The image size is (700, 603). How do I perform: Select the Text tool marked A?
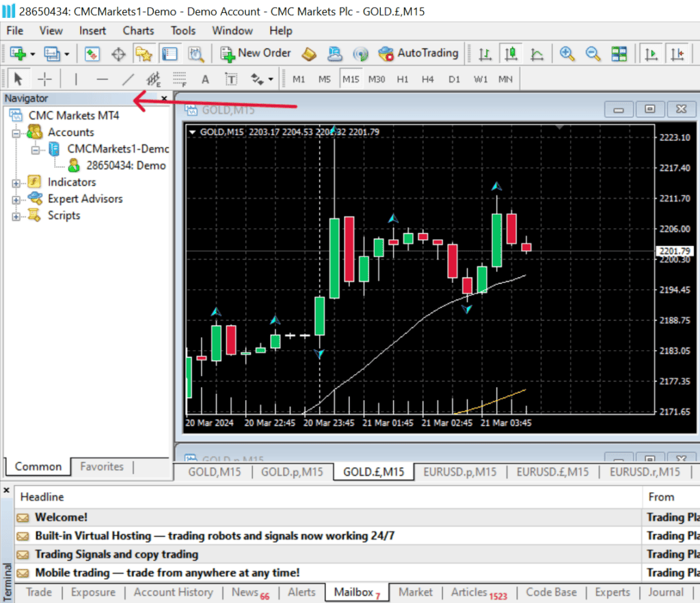click(205, 79)
